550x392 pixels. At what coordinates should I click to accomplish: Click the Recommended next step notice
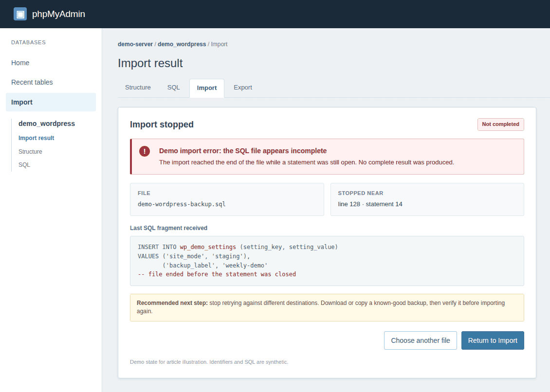pos(327,307)
